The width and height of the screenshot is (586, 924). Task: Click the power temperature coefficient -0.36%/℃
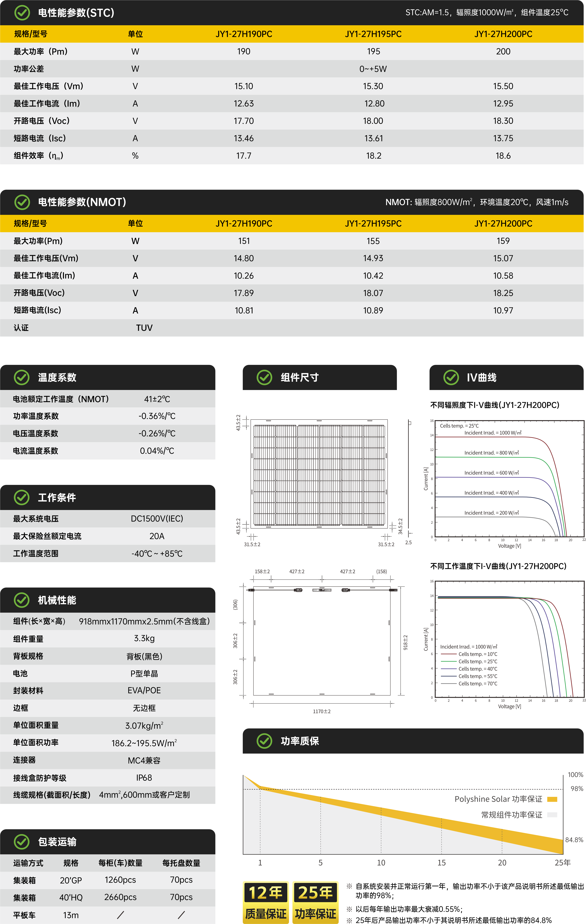157,416
